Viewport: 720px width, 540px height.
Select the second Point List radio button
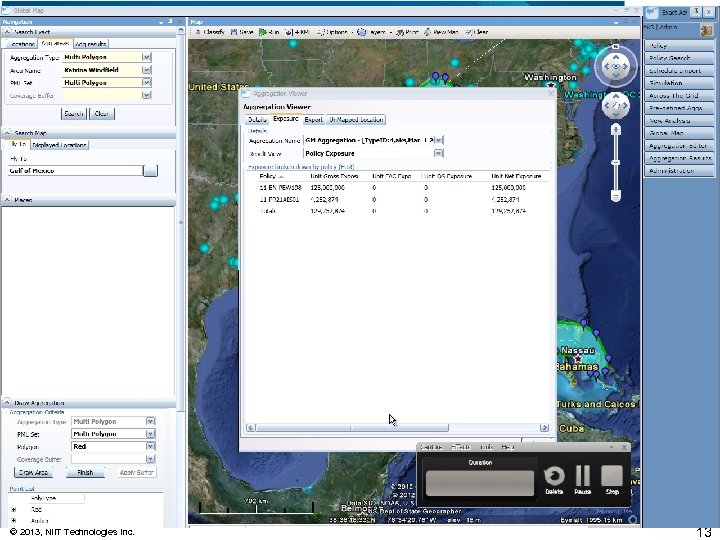pyautogui.click(x=13, y=520)
